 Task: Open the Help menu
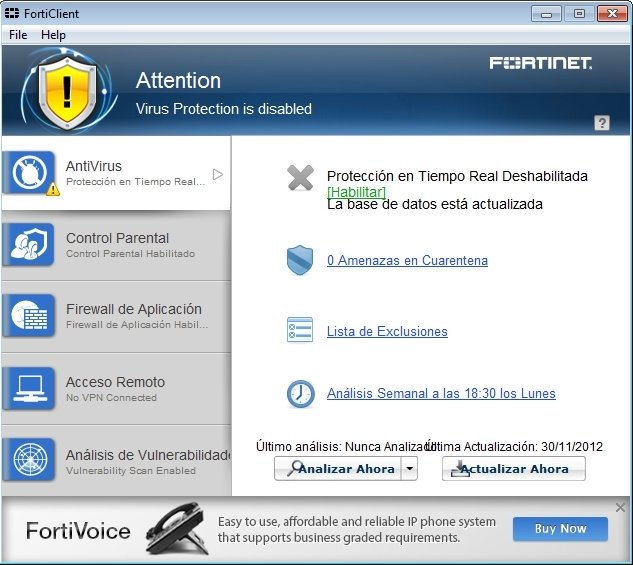tap(53, 35)
